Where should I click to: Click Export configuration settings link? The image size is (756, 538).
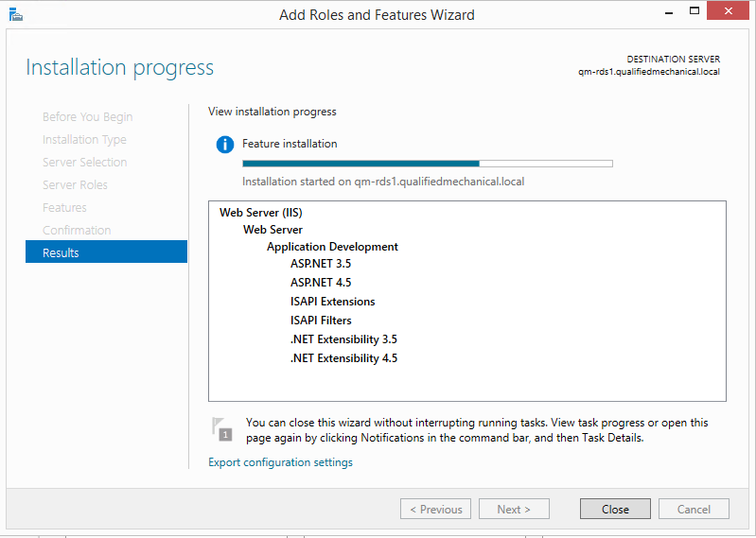[x=280, y=462]
